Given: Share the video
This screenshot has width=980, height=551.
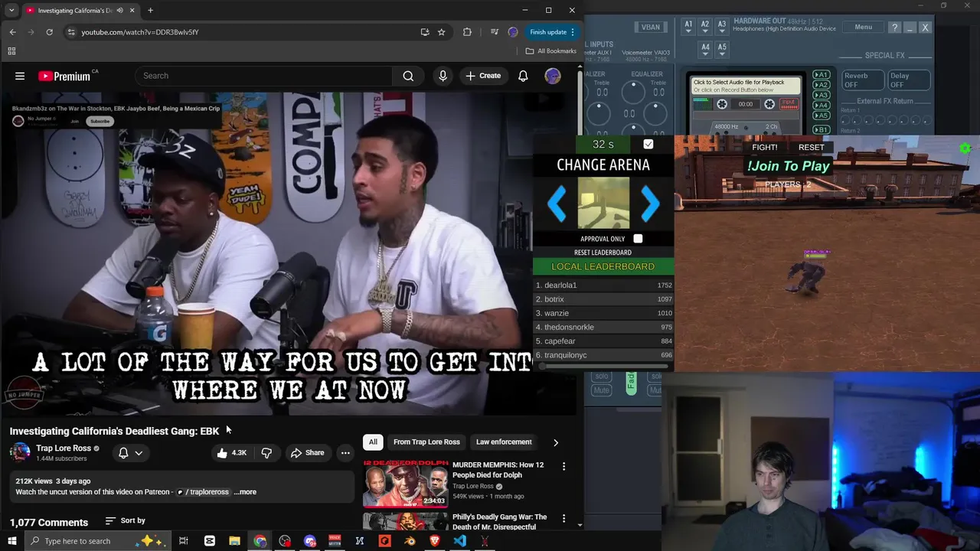Looking at the screenshot, I should click(307, 452).
